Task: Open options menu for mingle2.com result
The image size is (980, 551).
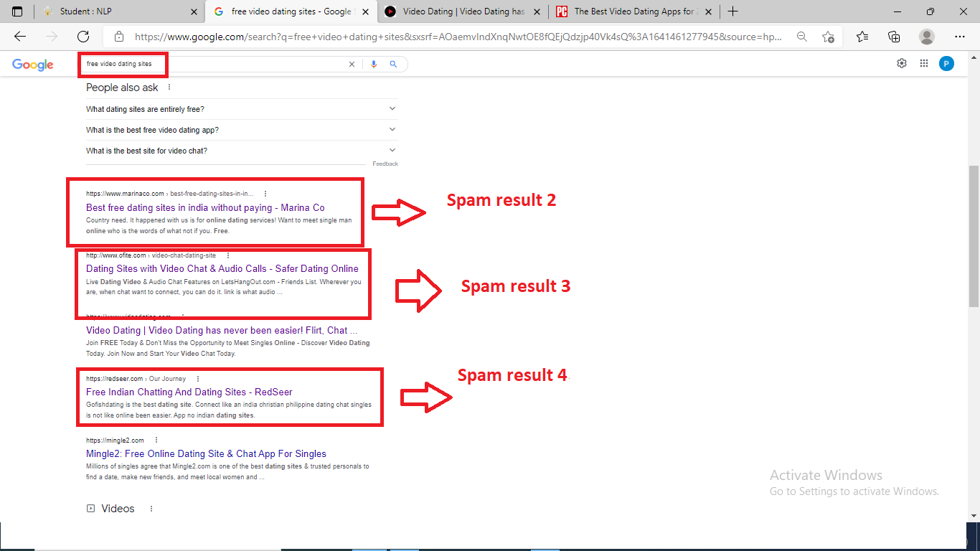Action: point(156,441)
